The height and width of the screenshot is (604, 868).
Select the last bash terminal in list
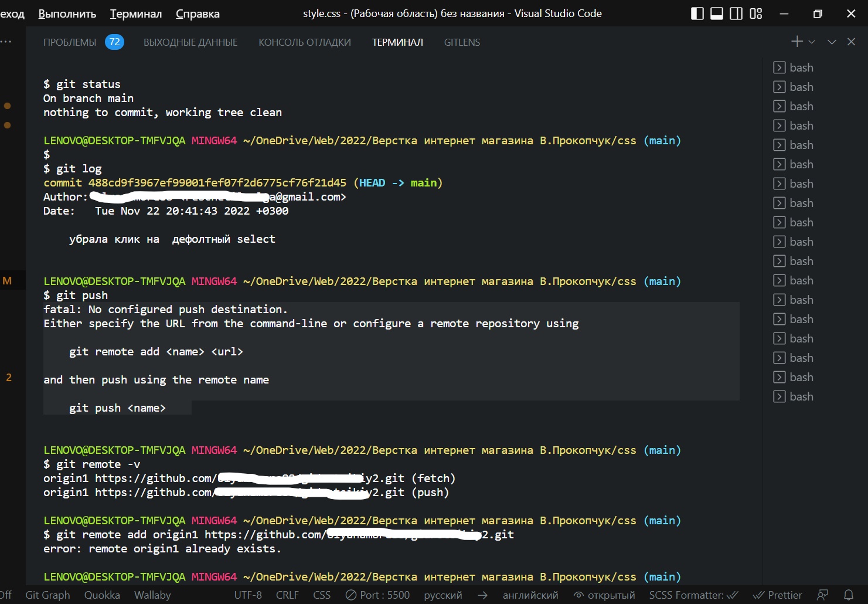tap(794, 396)
